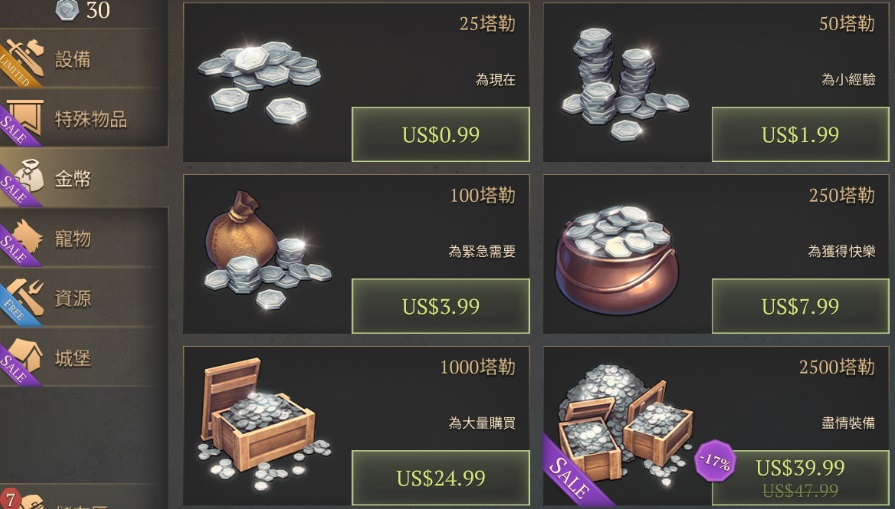Click the copper pot of coins
Image resolution: width=895 pixels, height=509 pixels.
click(614, 260)
